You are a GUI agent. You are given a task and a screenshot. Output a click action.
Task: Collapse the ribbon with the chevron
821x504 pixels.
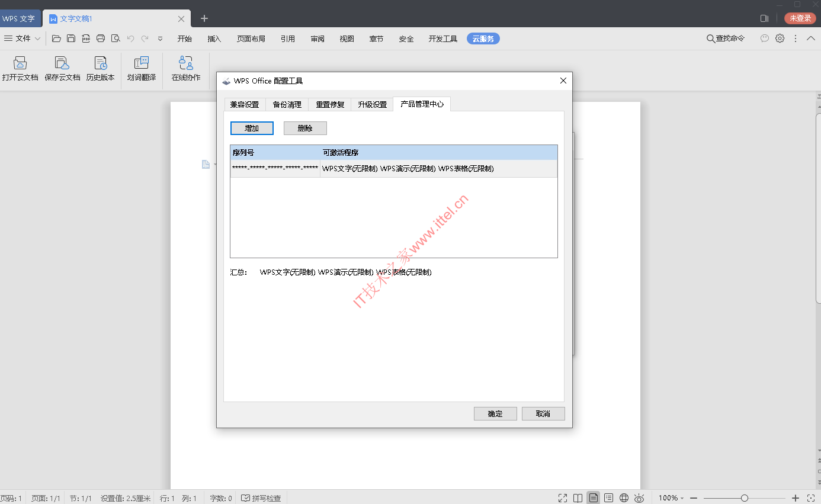(811, 38)
